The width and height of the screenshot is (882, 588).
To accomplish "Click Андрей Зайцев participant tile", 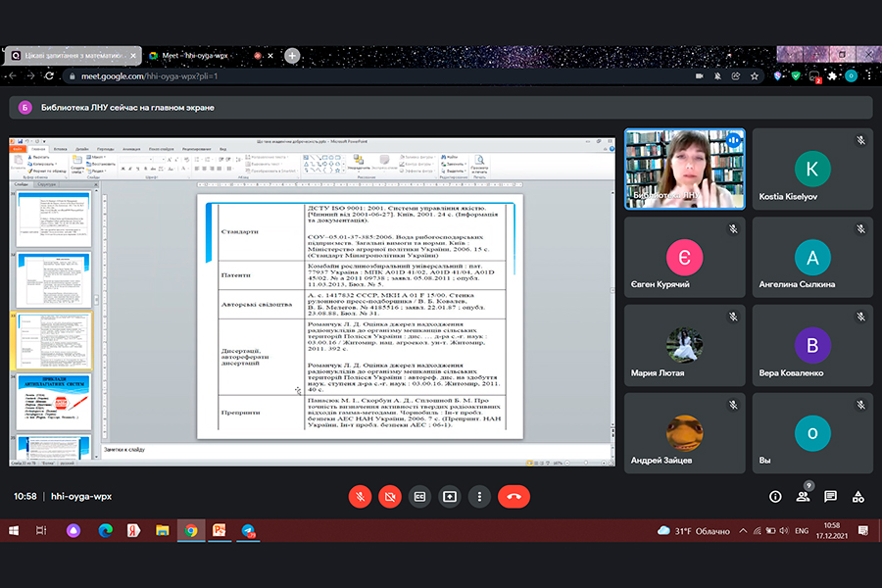I will point(685,433).
